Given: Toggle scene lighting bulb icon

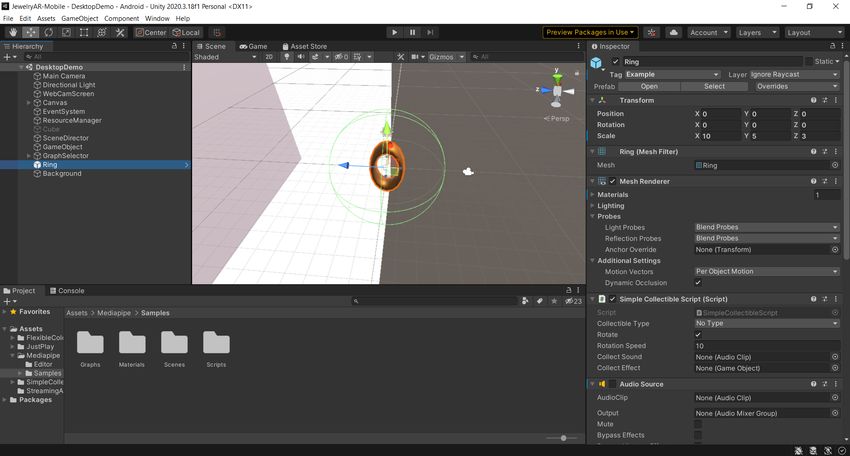Looking at the screenshot, I should (x=287, y=57).
